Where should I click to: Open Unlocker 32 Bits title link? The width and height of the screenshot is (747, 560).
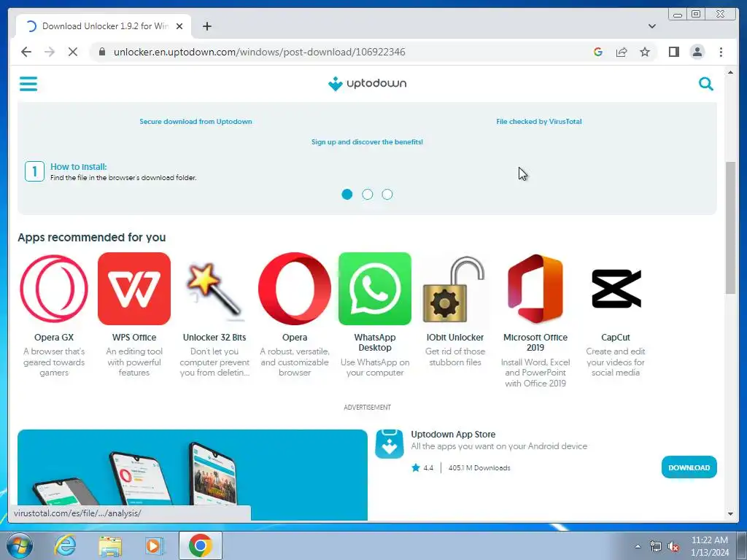(x=214, y=337)
